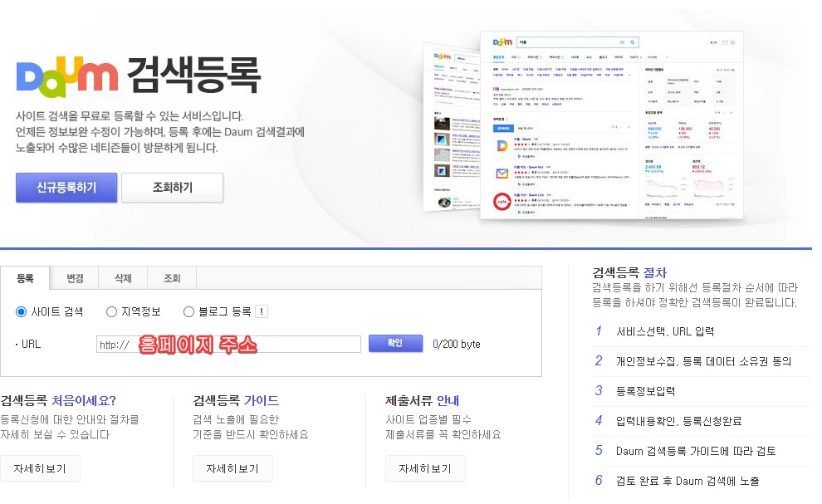Image resolution: width=822 pixels, height=504 pixels.
Task: Click the Daum search results preview image
Action: pos(584,125)
